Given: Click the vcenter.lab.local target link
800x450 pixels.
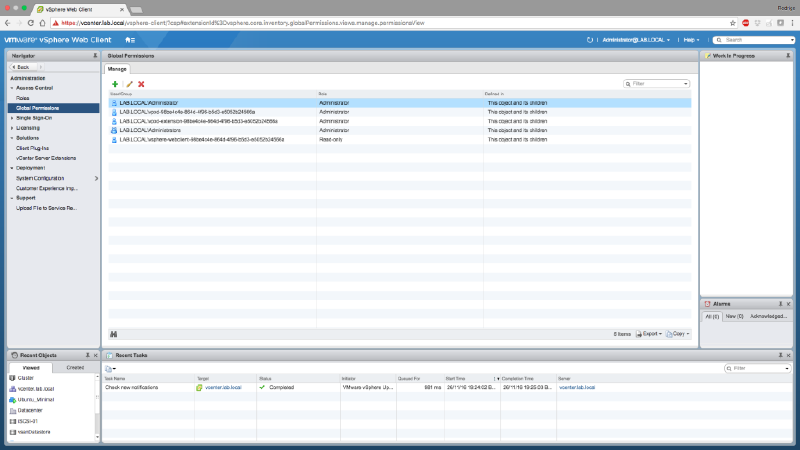Looking at the screenshot, I should 223,386.
